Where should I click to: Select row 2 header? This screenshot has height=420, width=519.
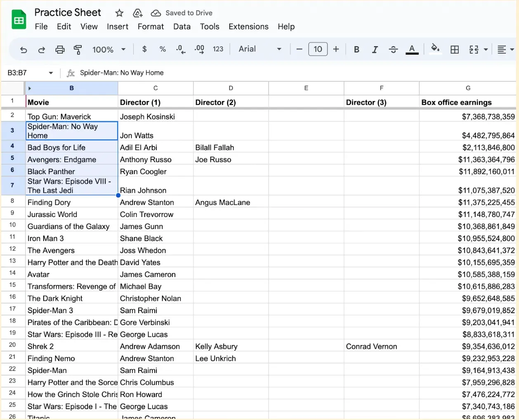(12, 115)
